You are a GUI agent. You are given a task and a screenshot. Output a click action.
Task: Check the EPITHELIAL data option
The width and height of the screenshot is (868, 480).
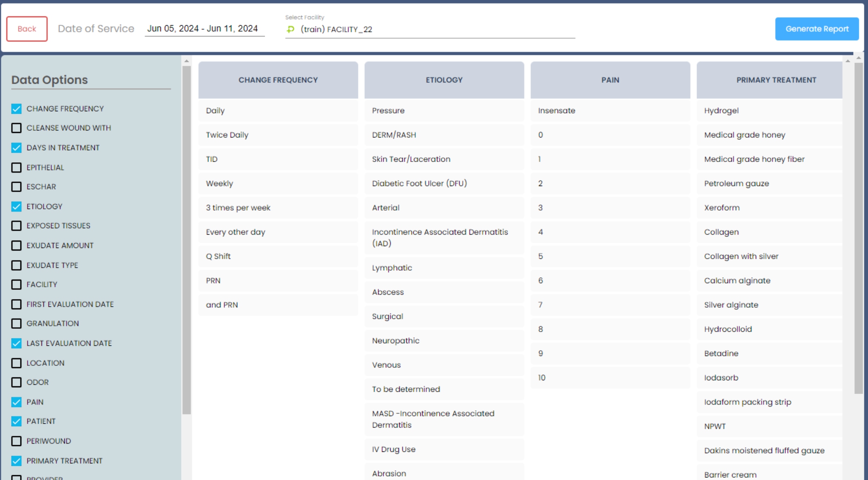16,168
